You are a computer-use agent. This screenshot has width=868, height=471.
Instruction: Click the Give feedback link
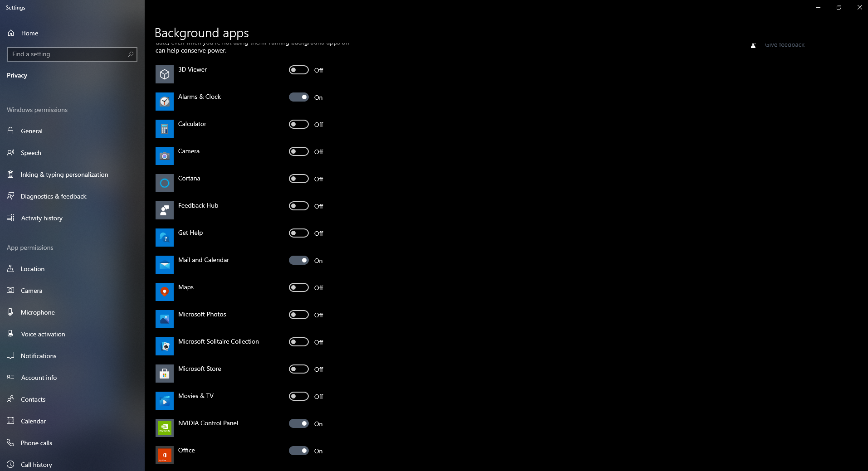click(785, 45)
